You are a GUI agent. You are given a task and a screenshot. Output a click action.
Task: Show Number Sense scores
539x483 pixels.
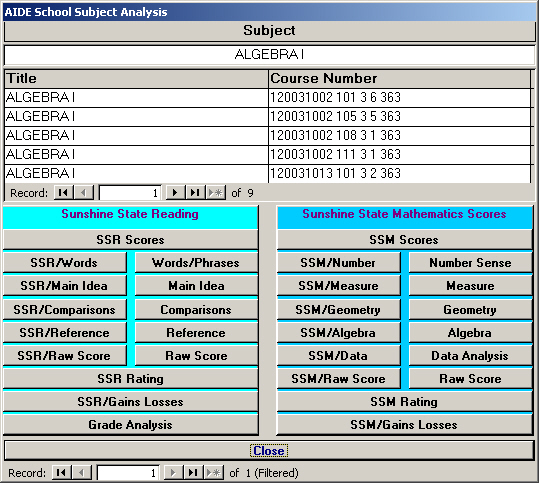coord(470,263)
